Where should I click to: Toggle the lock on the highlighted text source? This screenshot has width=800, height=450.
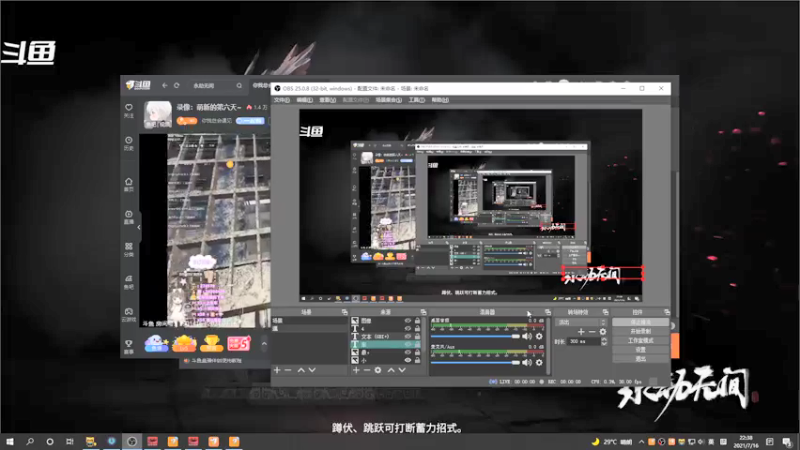(417, 344)
